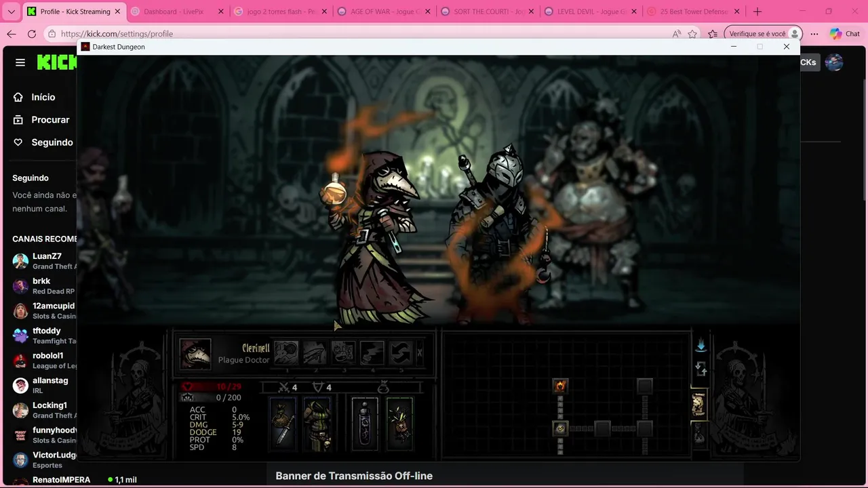Select the Plague Doctor hero portrait

[195, 354]
